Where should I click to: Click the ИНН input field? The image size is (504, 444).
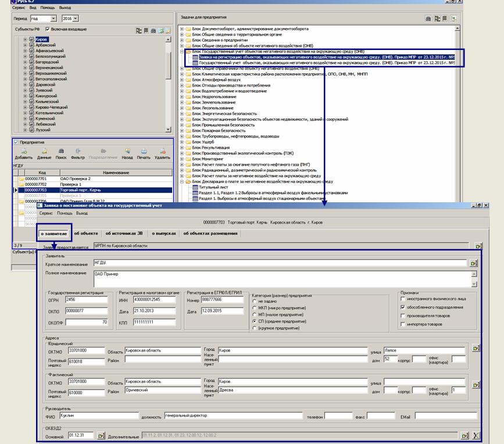coord(154,300)
